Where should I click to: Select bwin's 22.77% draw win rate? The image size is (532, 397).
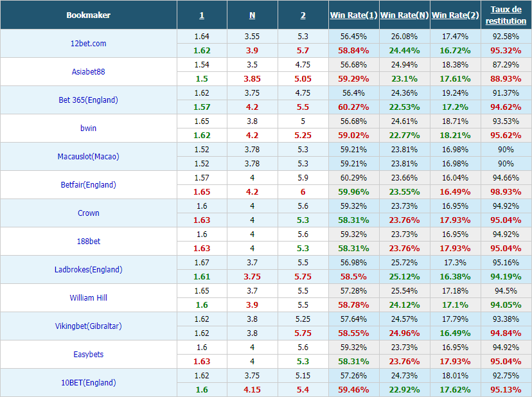[404, 136]
